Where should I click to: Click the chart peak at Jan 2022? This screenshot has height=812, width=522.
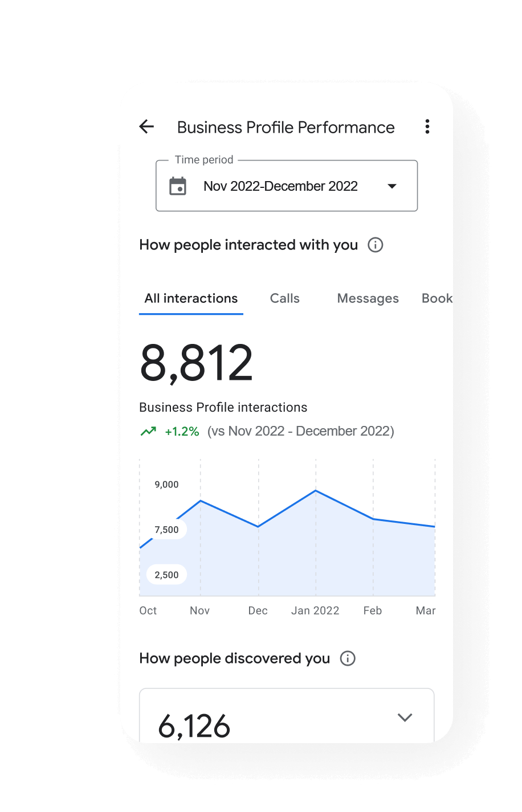click(315, 490)
